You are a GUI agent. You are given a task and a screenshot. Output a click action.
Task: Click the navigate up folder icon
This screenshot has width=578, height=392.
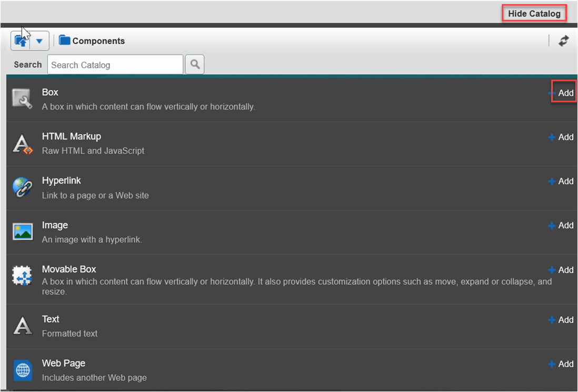pos(21,41)
